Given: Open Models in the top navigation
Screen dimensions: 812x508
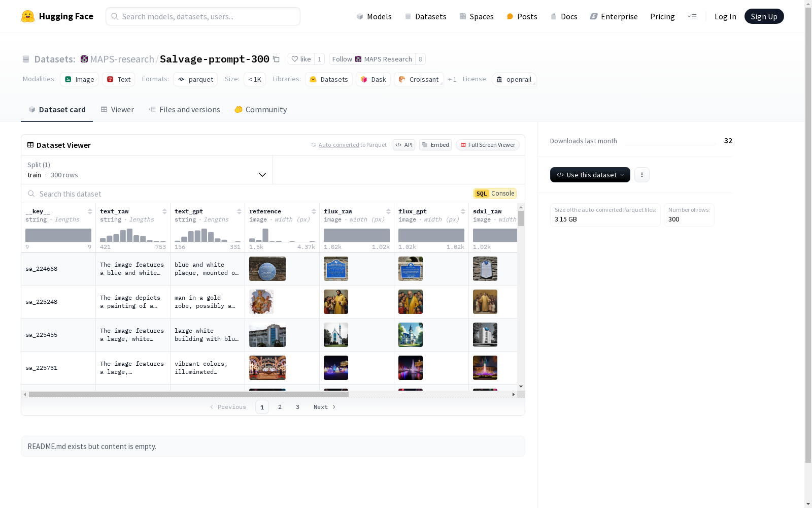Looking at the screenshot, I should (374, 16).
